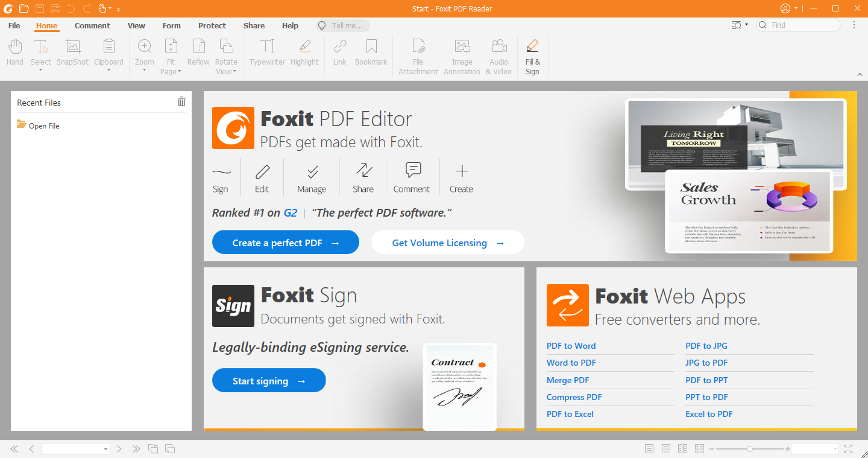
Task: Switch to the Form tab
Action: [x=172, y=25]
